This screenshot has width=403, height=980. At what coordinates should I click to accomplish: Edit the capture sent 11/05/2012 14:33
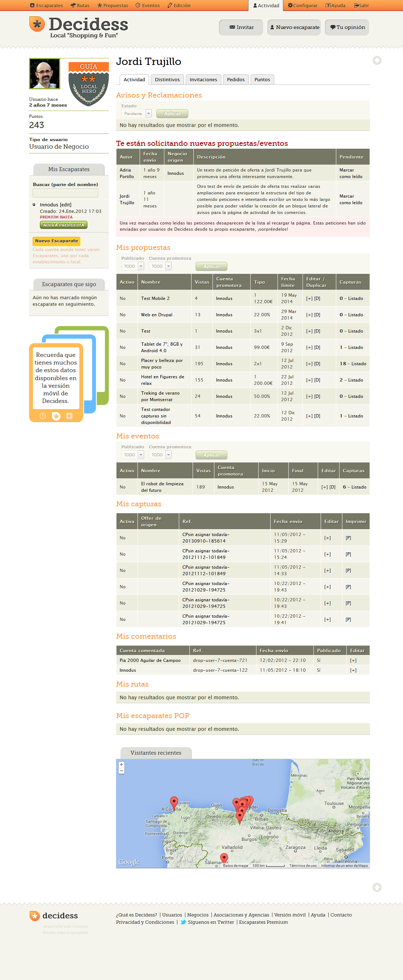(x=327, y=571)
